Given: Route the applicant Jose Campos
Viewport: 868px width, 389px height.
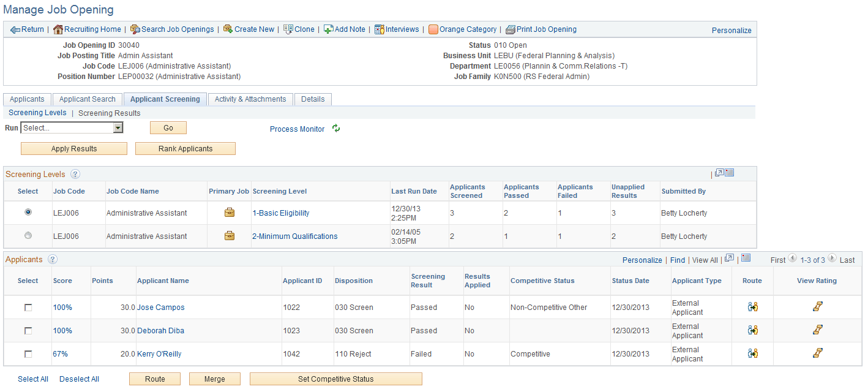Looking at the screenshot, I should pos(752,307).
